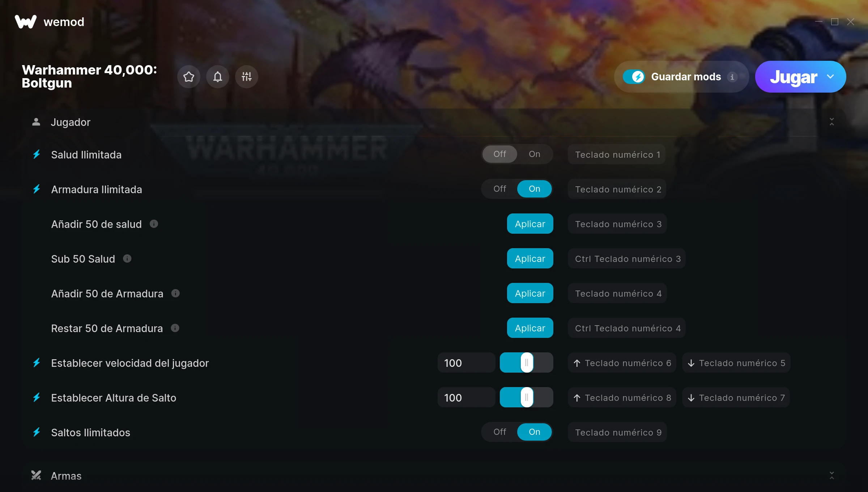Click the info icon in Guardar mods

click(x=732, y=77)
